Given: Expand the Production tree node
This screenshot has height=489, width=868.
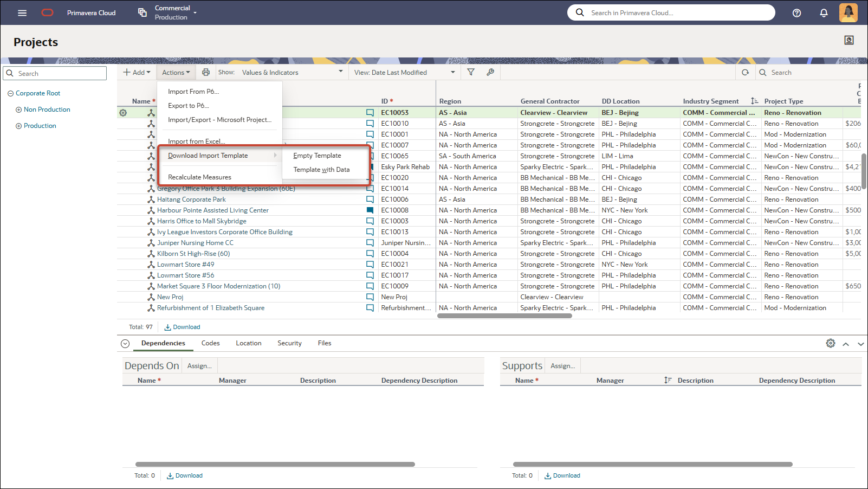Looking at the screenshot, I should tap(18, 126).
